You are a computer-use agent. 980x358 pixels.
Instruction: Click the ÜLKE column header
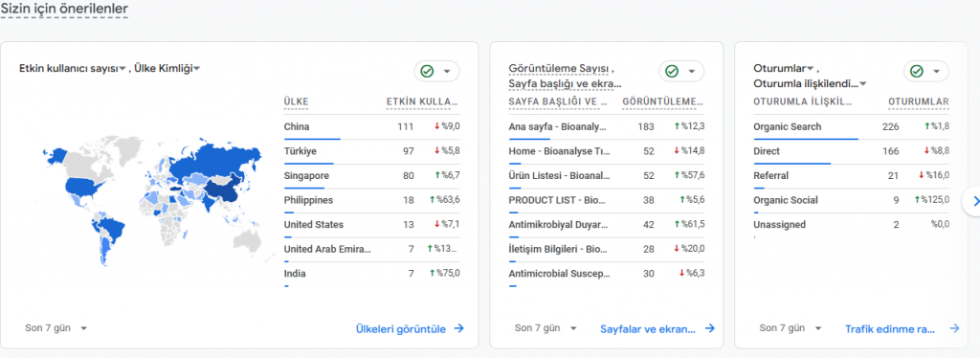296,101
